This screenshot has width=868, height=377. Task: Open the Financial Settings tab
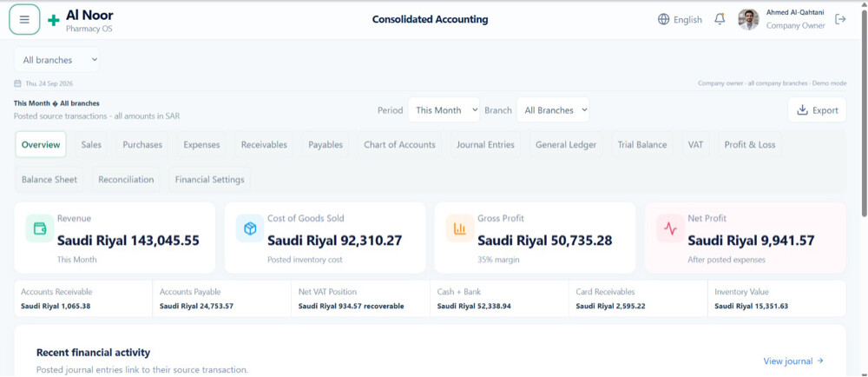point(209,179)
